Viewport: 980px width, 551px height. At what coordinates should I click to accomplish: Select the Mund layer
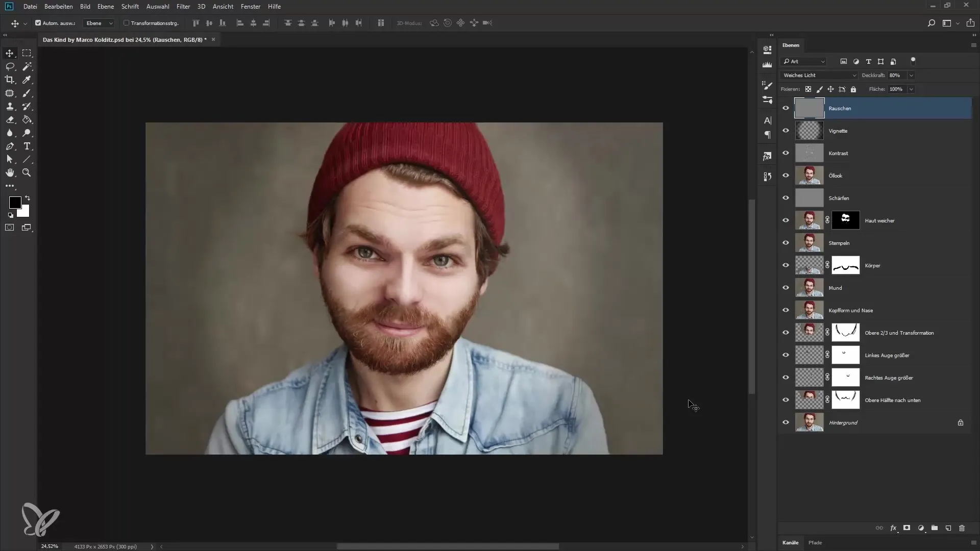click(875, 288)
